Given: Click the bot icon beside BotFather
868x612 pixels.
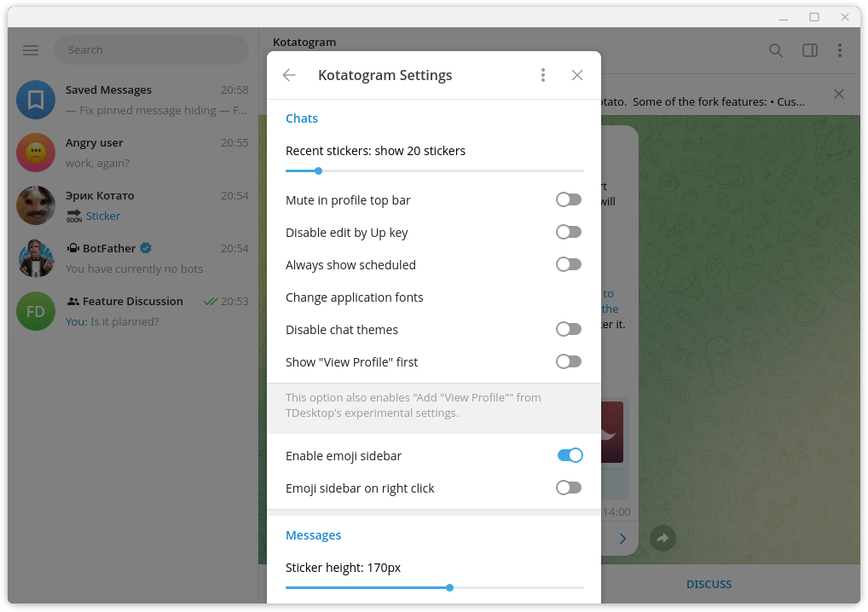Looking at the screenshot, I should 72,248.
